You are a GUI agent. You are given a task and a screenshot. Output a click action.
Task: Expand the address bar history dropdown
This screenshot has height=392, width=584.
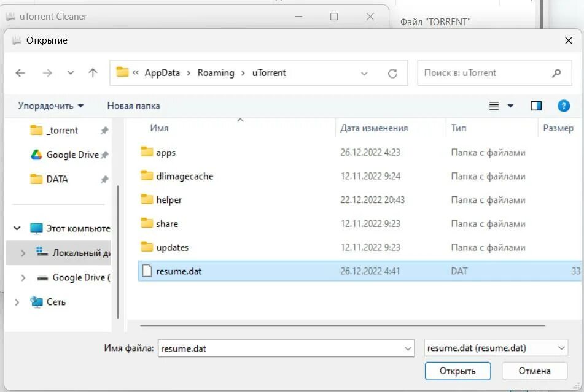(364, 74)
